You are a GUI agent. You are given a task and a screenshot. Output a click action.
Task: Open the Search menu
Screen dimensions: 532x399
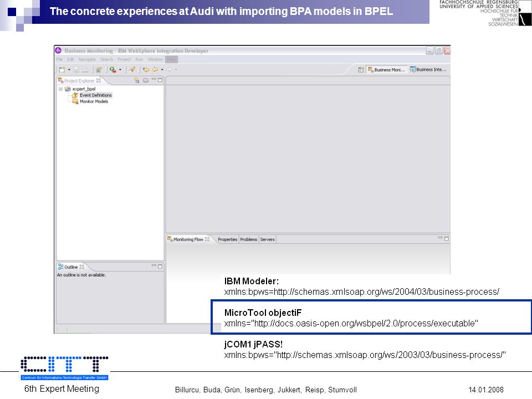(106, 59)
